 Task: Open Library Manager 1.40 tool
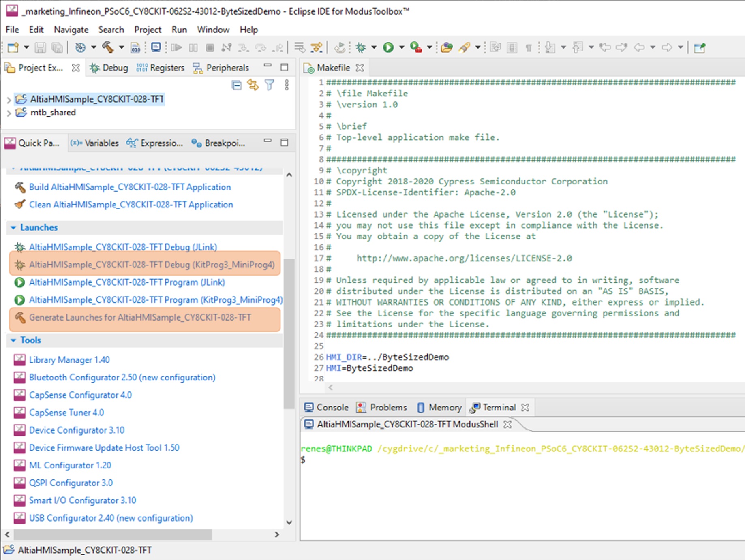point(69,360)
